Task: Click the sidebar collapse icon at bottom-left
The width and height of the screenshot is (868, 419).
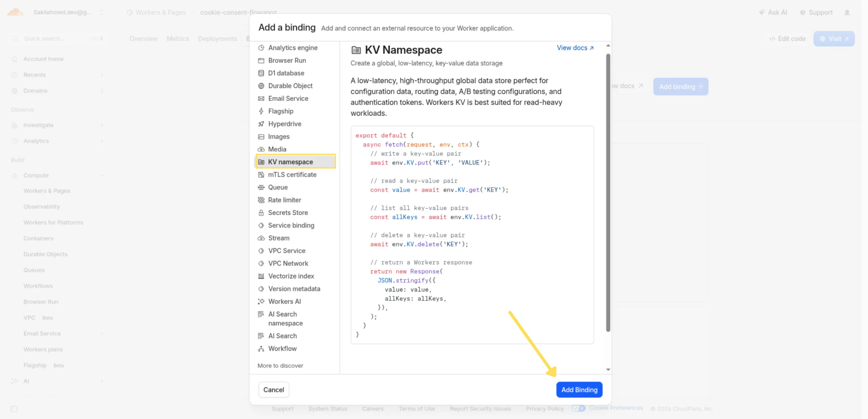Action: click(14, 409)
